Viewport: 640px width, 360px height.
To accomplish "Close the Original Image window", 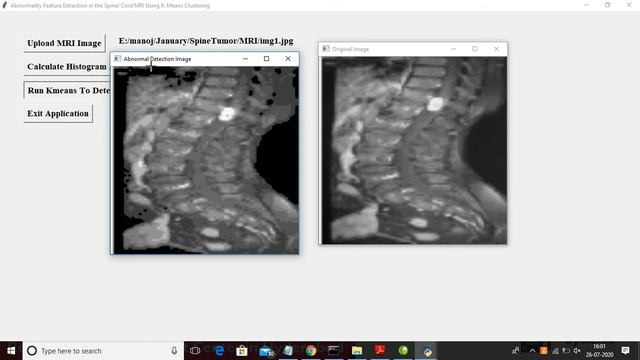I will coord(496,49).
